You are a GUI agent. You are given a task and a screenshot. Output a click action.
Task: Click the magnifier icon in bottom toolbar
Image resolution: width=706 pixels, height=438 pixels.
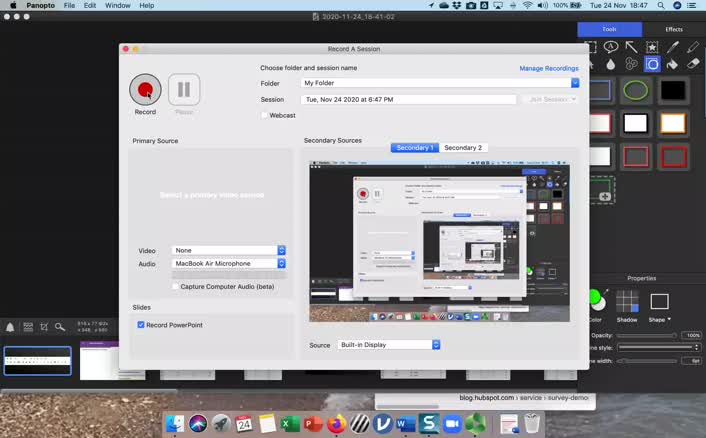(x=60, y=327)
